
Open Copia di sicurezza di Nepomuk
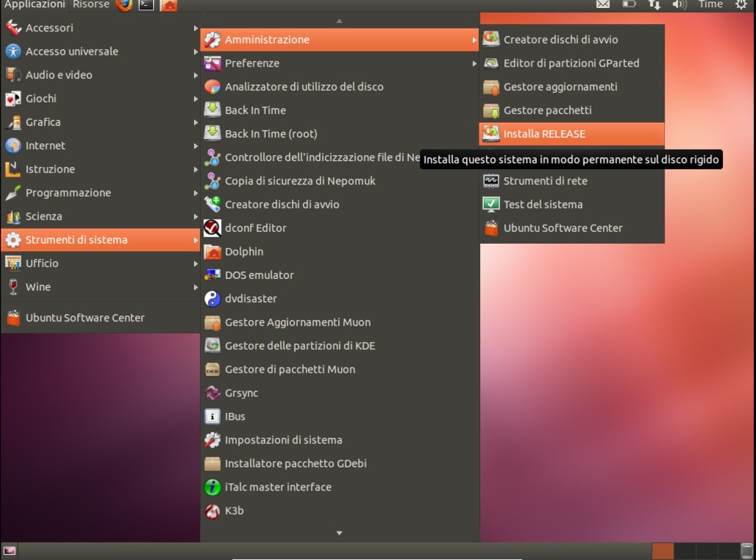point(340,181)
